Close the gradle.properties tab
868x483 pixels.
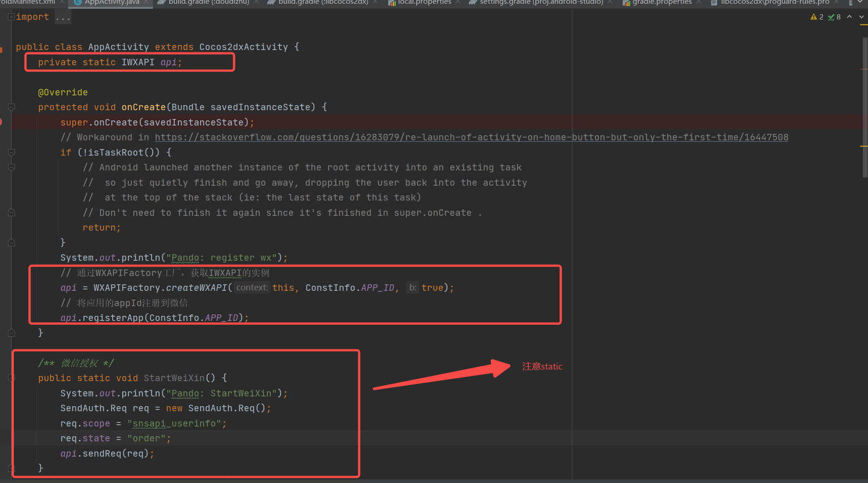click(x=698, y=2)
